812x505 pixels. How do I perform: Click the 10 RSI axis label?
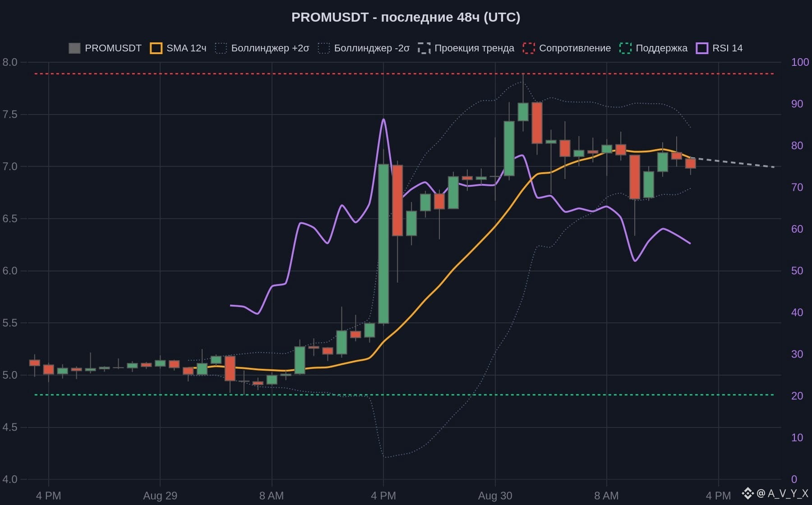797,438
